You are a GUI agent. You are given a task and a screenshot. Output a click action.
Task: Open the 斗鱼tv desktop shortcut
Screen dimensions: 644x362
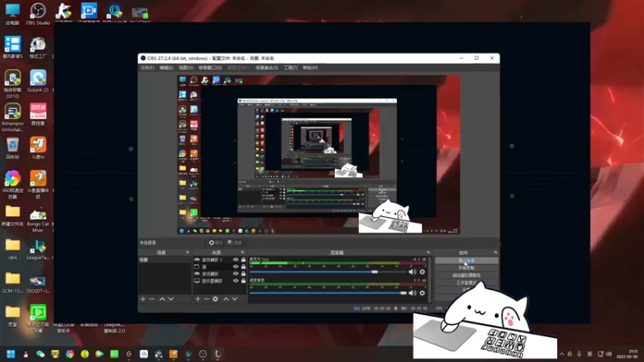tap(38, 148)
